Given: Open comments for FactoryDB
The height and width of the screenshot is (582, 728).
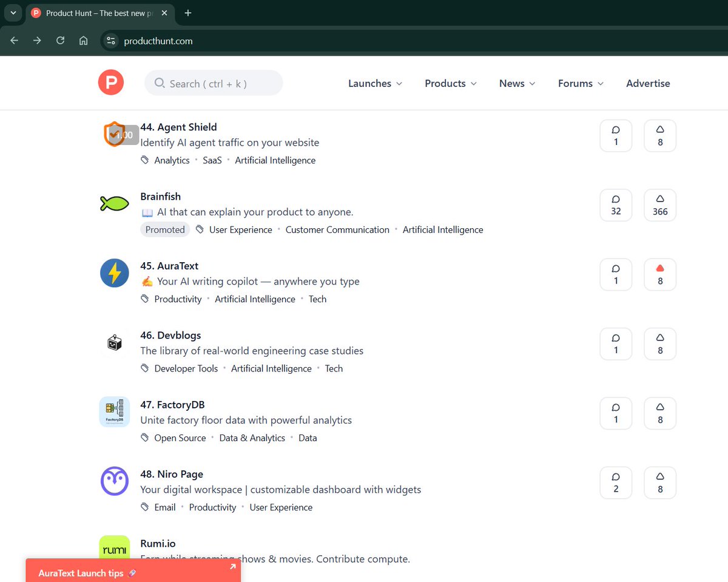Looking at the screenshot, I should (x=616, y=413).
